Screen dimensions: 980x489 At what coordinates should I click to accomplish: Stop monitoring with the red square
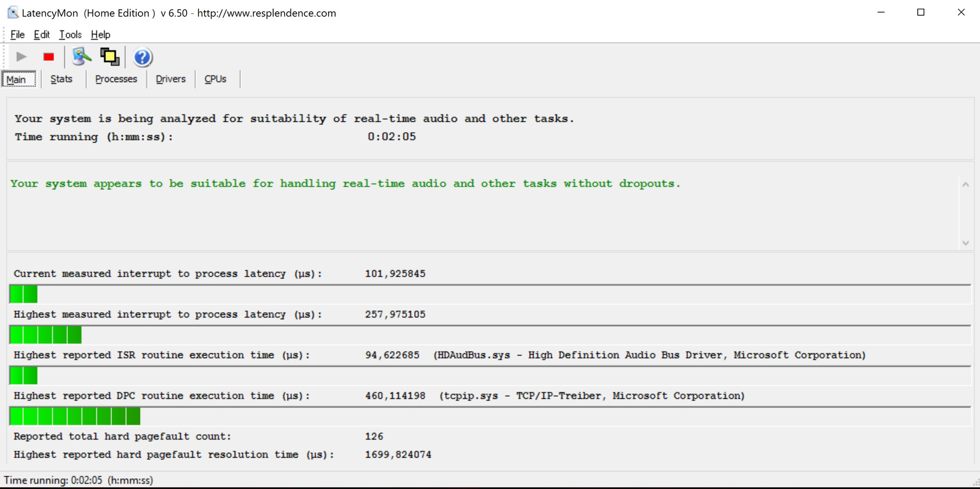click(x=48, y=57)
